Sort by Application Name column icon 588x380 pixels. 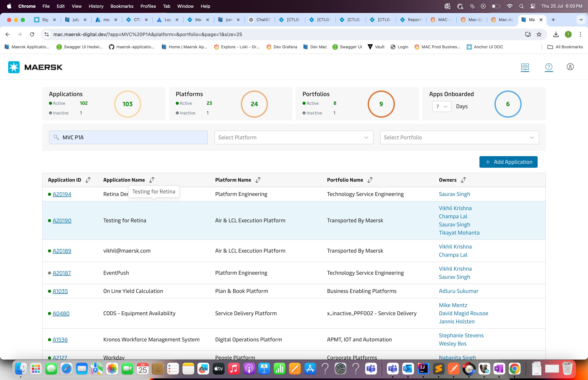click(152, 180)
